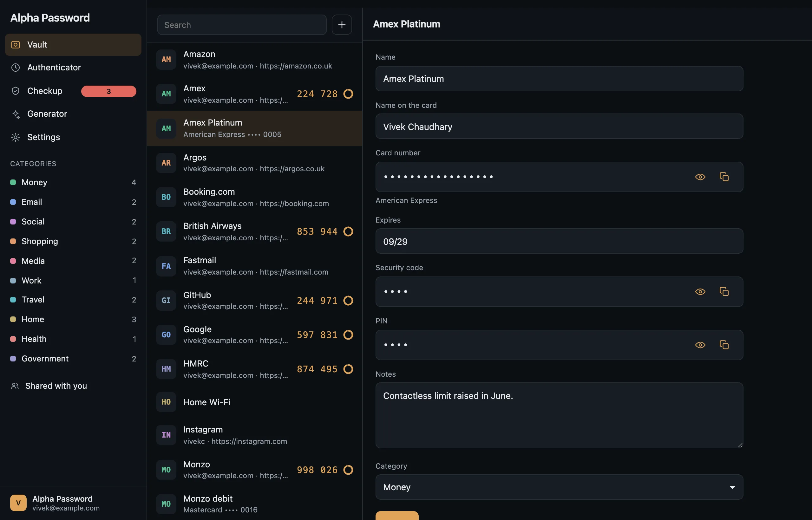Go to Authenticator

(73, 68)
